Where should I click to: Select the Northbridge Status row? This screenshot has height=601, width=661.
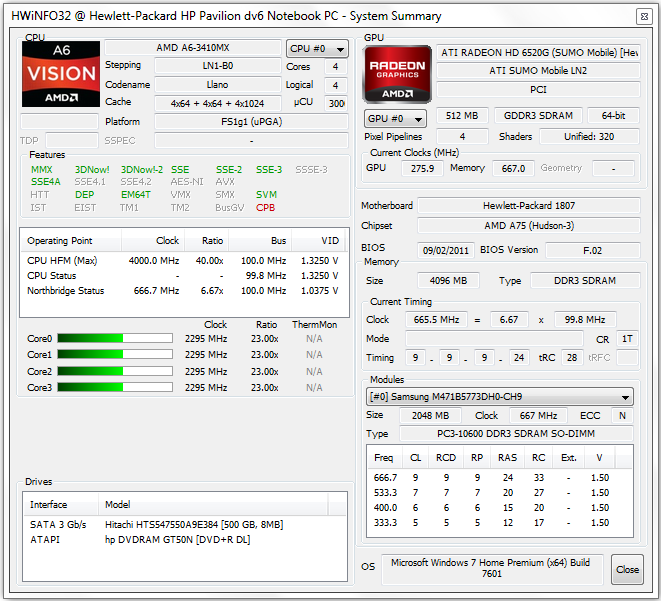[x=183, y=291]
